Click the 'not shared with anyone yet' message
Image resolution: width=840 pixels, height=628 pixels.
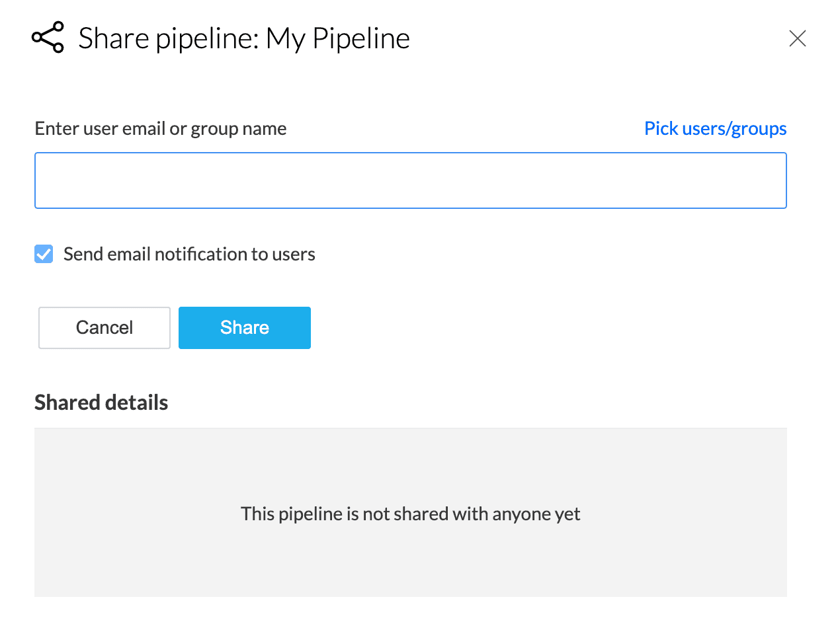[410, 514]
